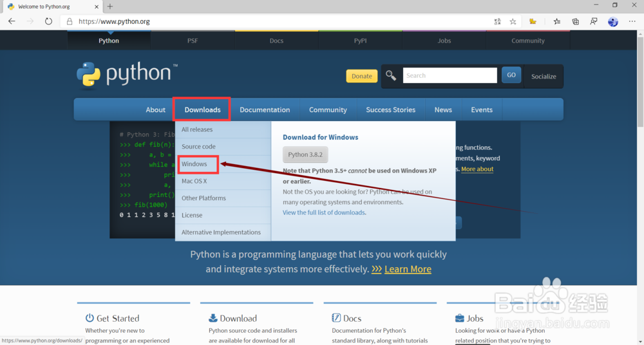This screenshot has width=644, height=345.
Task: Open the Community top navigation tab
Action: point(528,41)
